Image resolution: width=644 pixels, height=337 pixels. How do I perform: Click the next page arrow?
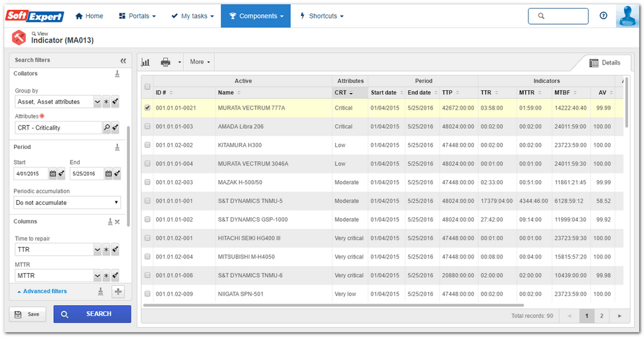(620, 316)
